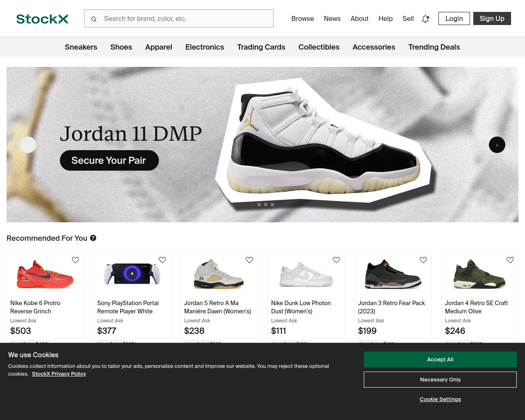Click the search magnifier icon
This screenshot has height=420, width=525.
pyautogui.click(x=94, y=19)
